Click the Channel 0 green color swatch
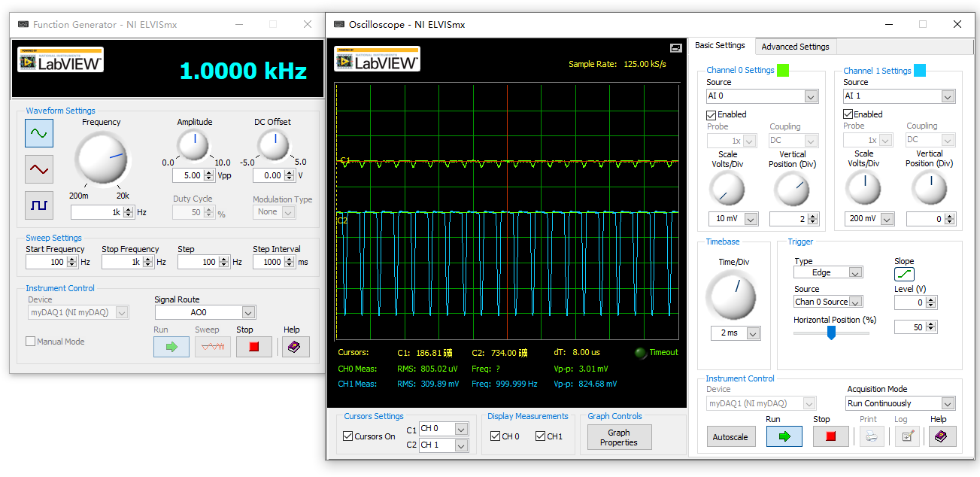The width and height of the screenshot is (980, 477). (783, 71)
